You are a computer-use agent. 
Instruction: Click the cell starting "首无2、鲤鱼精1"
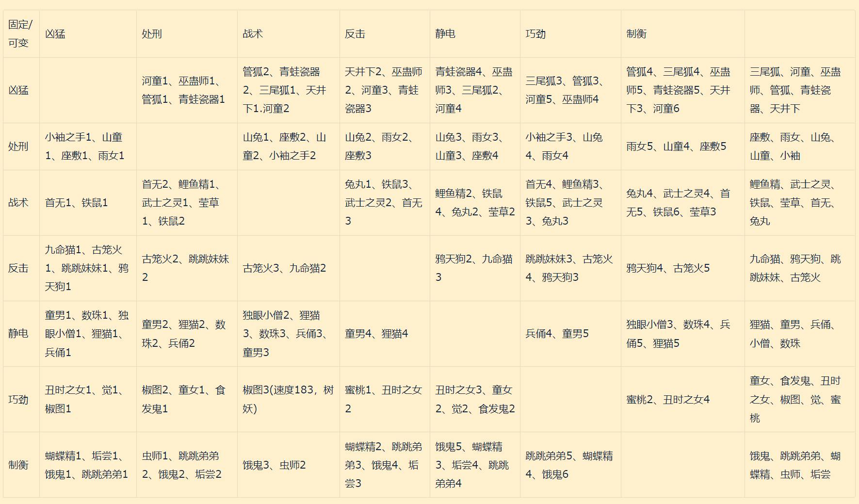click(x=187, y=203)
